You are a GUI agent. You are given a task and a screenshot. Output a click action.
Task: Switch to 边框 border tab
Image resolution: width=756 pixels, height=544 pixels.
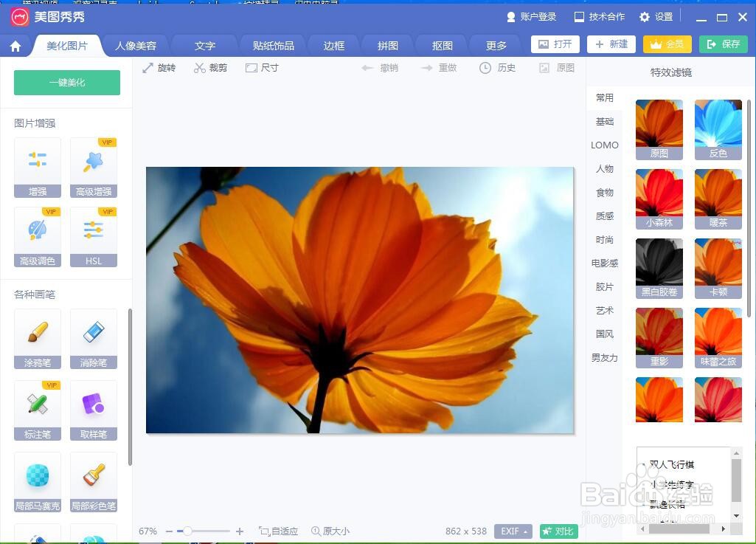point(333,46)
